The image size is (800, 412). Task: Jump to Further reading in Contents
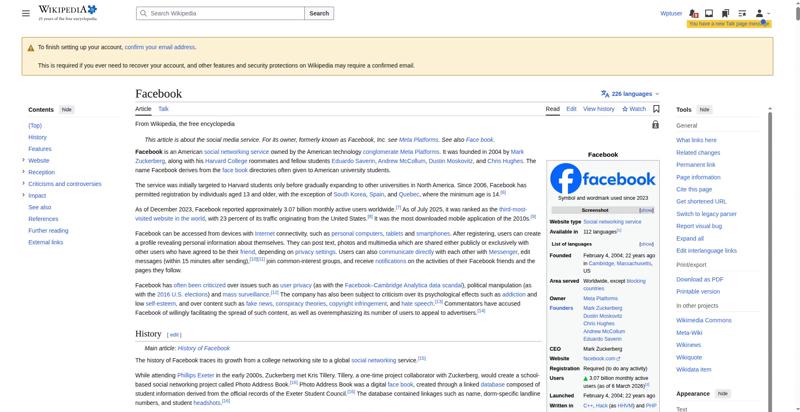48,230
